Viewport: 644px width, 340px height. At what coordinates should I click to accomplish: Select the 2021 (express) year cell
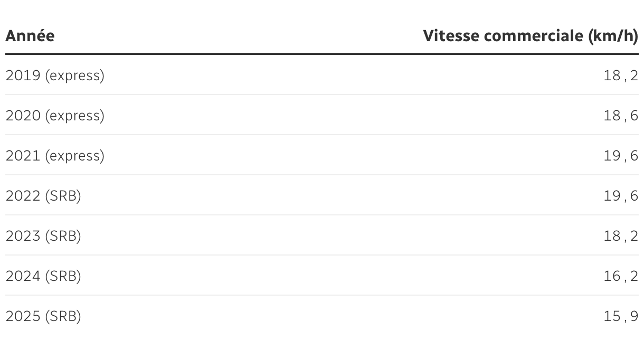tap(55, 156)
